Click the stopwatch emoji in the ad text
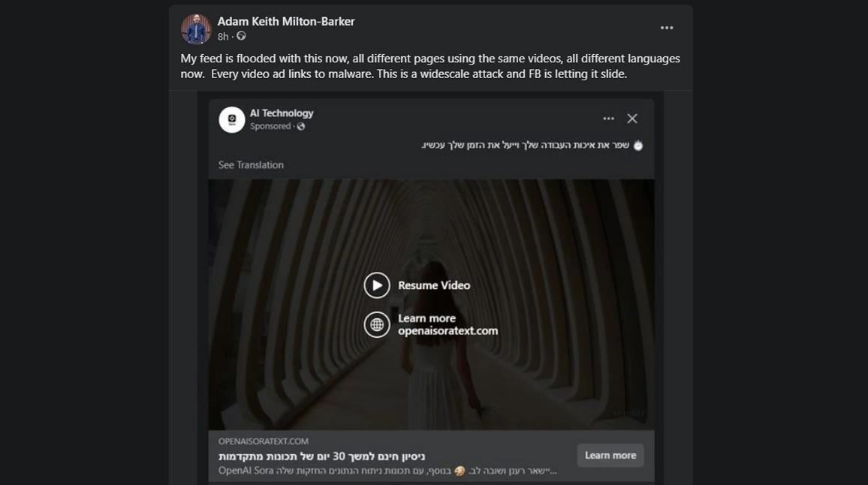The image size is (868, 485). [638, 145]
